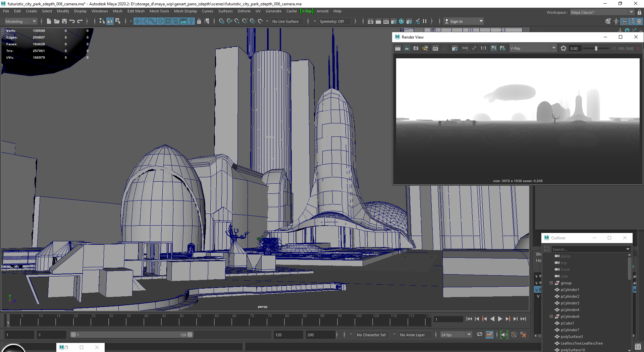Toggle visibility checkbox on the layer

(x=537, y=289)
